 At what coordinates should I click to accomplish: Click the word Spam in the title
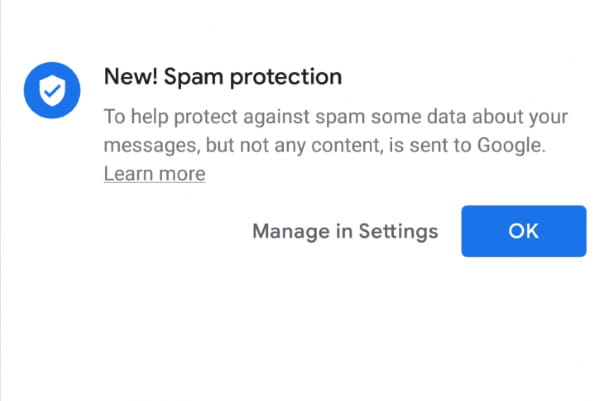193,77
